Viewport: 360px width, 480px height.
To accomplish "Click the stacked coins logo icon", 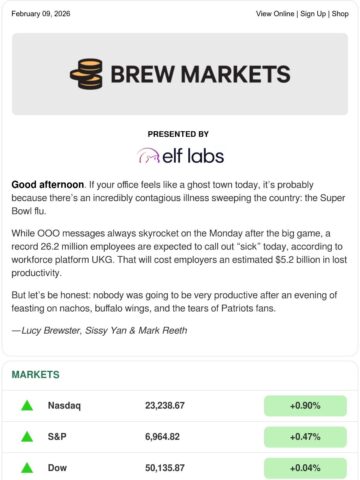I will pos(86,74).
